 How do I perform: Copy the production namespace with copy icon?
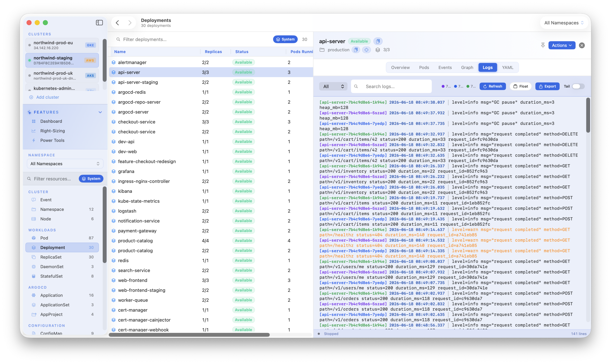(x=356, y=50)
